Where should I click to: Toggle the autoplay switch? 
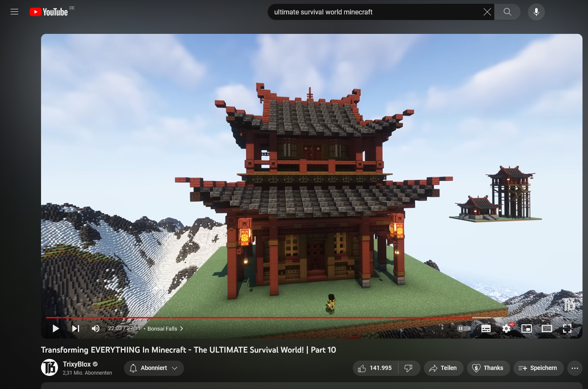tap(464, 328)
